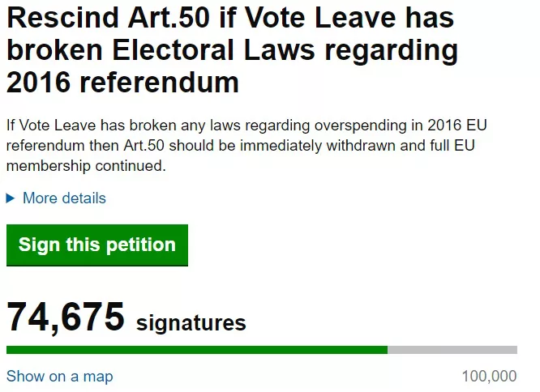Click the green filled part of signature progress bar

tap(197, 350)
